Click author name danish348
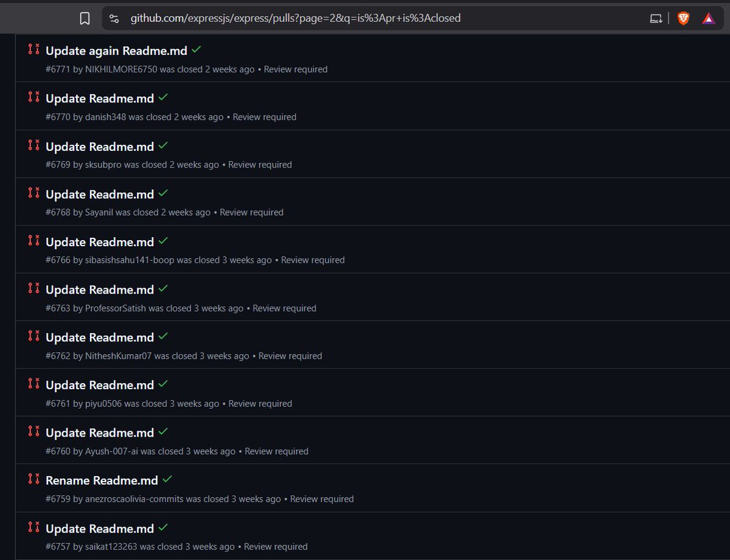730x560 pixels. point(105,117)
